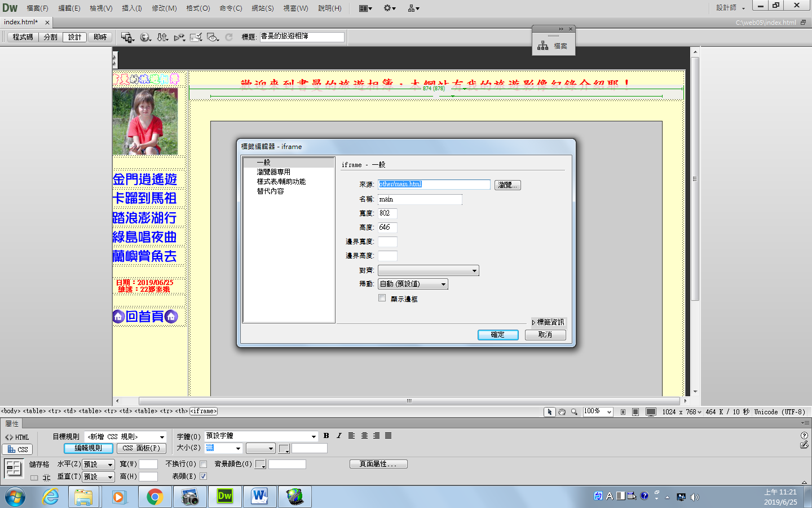Toggle the 不換行 checkbox
This screenshot has width=812, height=508.
[x=204, y=464]
